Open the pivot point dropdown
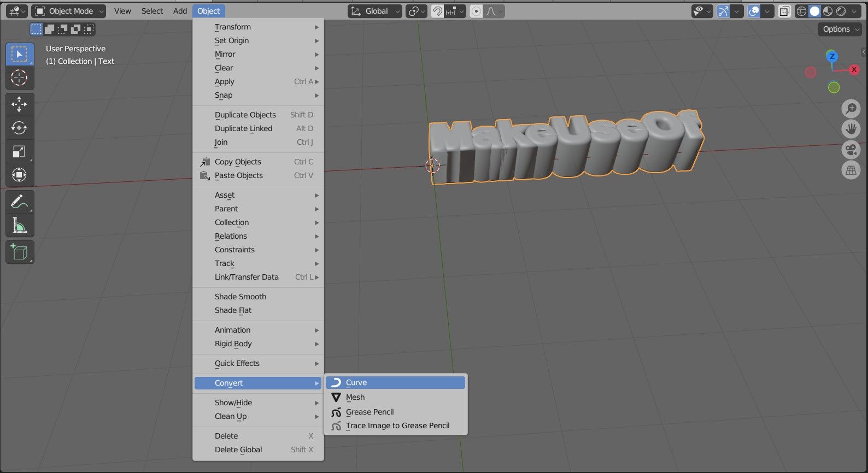This screenshot has height=473, width=868. (416, 11)
